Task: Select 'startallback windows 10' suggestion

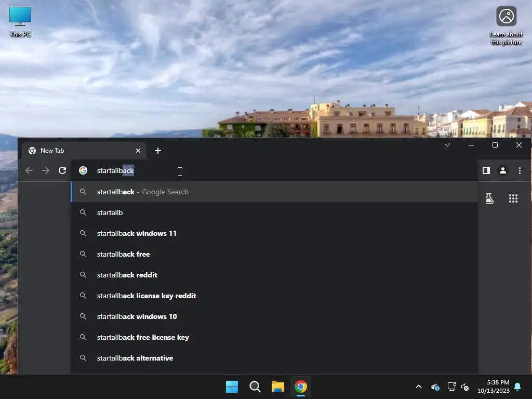Action: point(274,316)
